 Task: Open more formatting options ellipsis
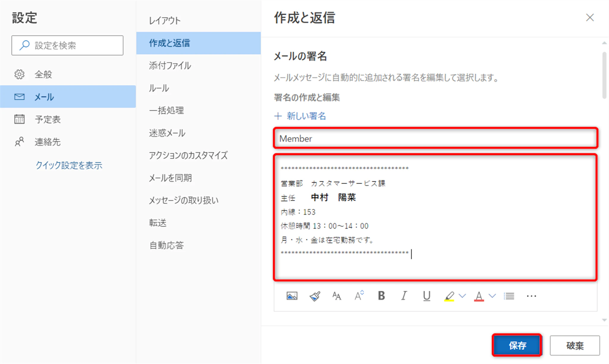tap(531, 296)
